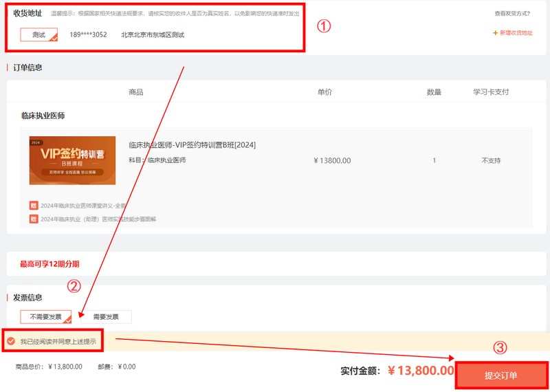This screenshot has width=550, height=392.
Task: Choose the 不需要发票 invoice option
Action: [45, 317]
